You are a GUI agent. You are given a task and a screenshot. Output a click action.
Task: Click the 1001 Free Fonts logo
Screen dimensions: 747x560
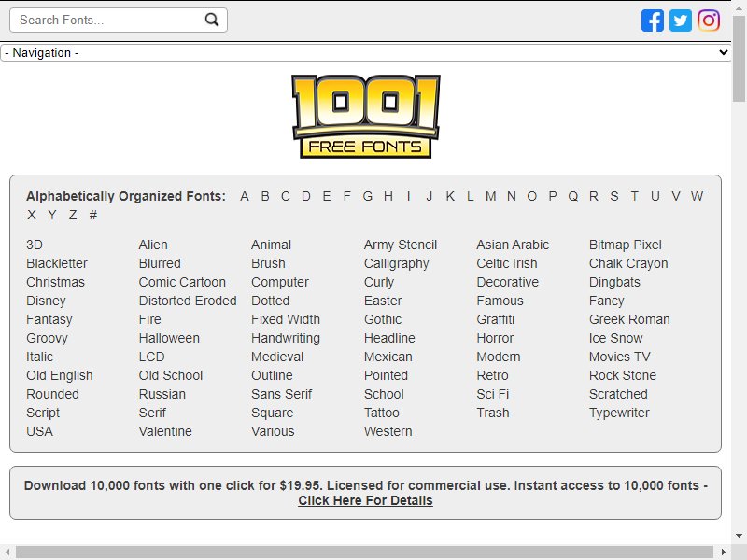coord(366,117)
